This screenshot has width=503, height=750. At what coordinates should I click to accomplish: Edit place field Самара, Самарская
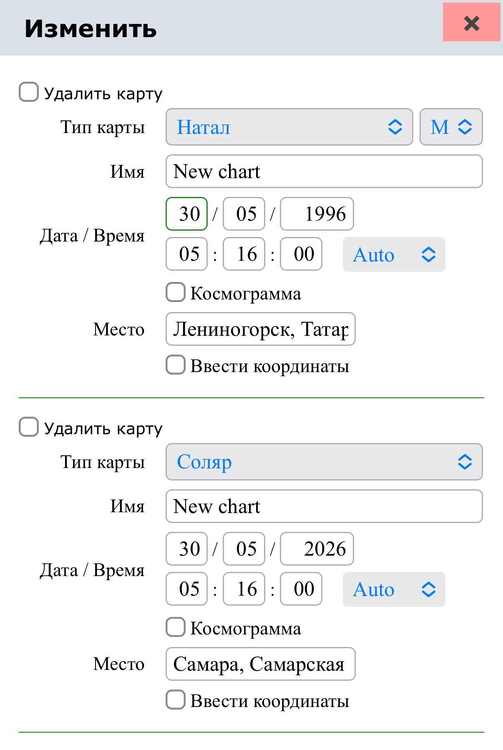(x=261, y=664)
